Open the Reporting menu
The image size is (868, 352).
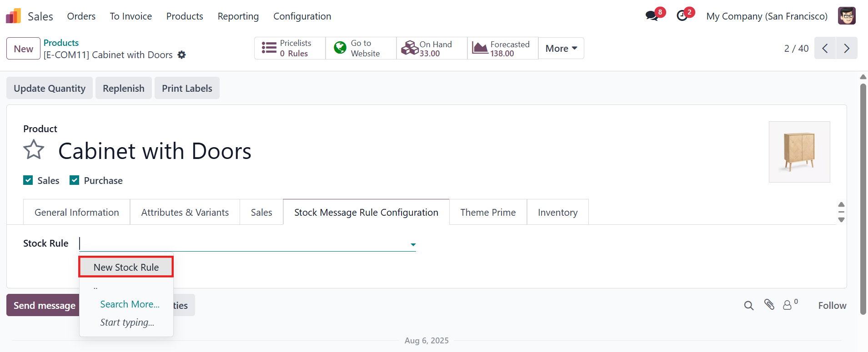tap(238, 16)
